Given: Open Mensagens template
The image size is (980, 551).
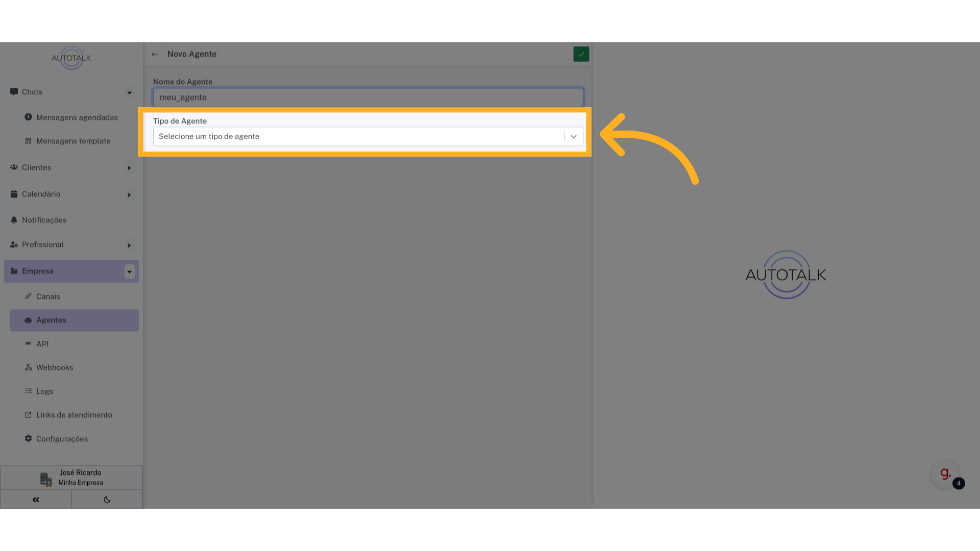Looking at the screenshot, I should click(x=75, y=141).
